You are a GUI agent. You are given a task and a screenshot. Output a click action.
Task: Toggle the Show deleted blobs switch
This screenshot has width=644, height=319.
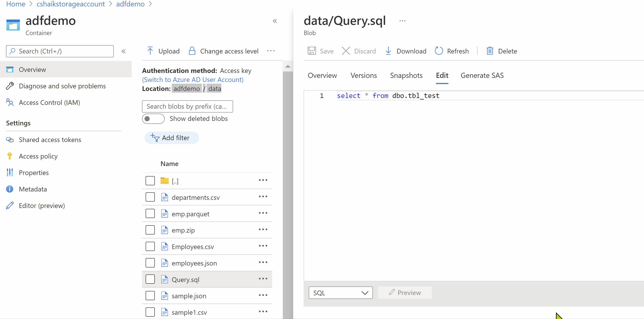coord(154,119)
